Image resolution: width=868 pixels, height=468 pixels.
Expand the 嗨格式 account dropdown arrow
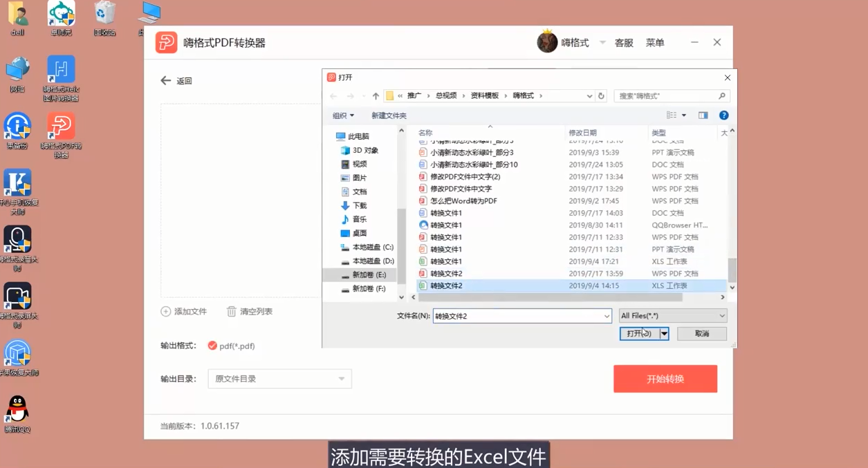click(x=602, y=43)
